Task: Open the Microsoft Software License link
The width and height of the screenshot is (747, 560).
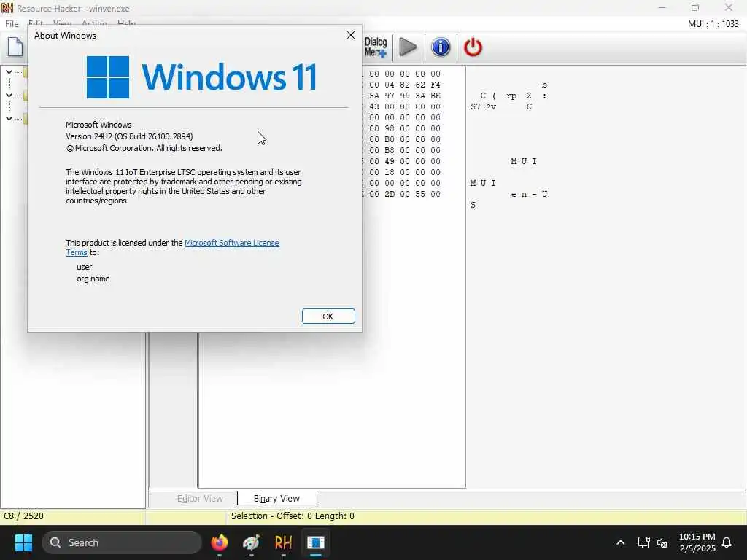Action: coord(231,243)
